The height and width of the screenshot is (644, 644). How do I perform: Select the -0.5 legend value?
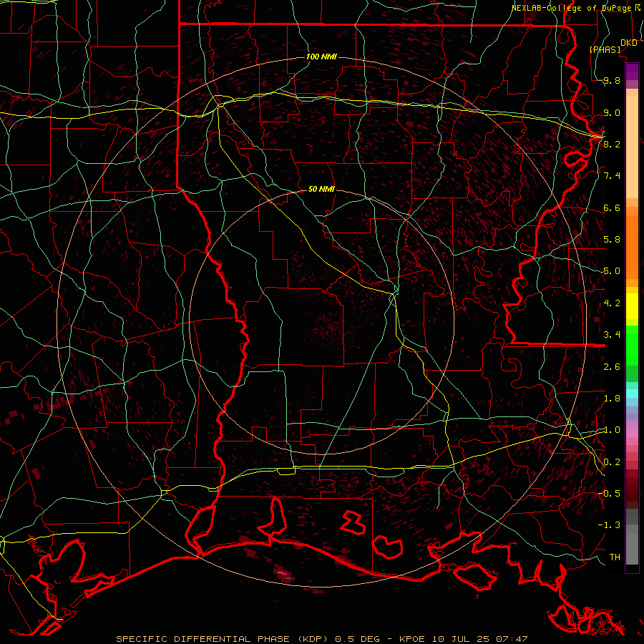[609, 493]
